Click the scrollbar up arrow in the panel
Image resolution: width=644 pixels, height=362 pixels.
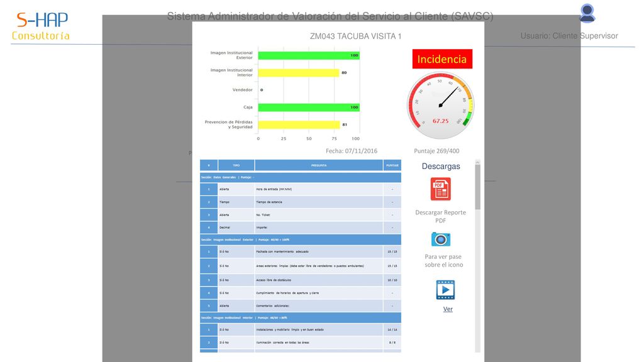tap(477, 162)
